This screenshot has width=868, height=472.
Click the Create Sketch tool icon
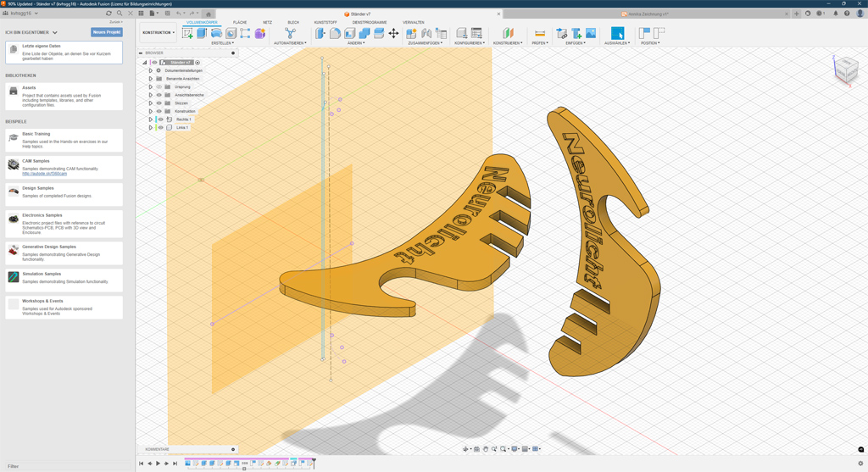pyautogui.click(x=187, y=34)
